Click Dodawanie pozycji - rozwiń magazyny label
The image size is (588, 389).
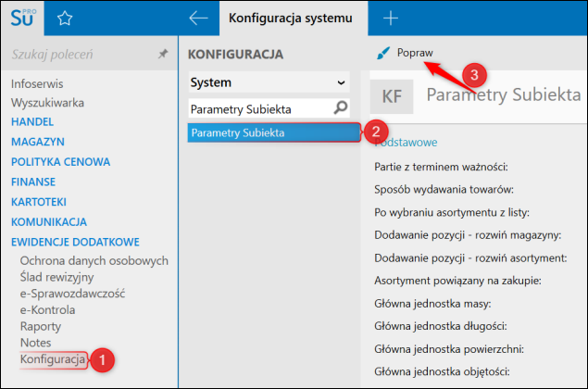468,235
